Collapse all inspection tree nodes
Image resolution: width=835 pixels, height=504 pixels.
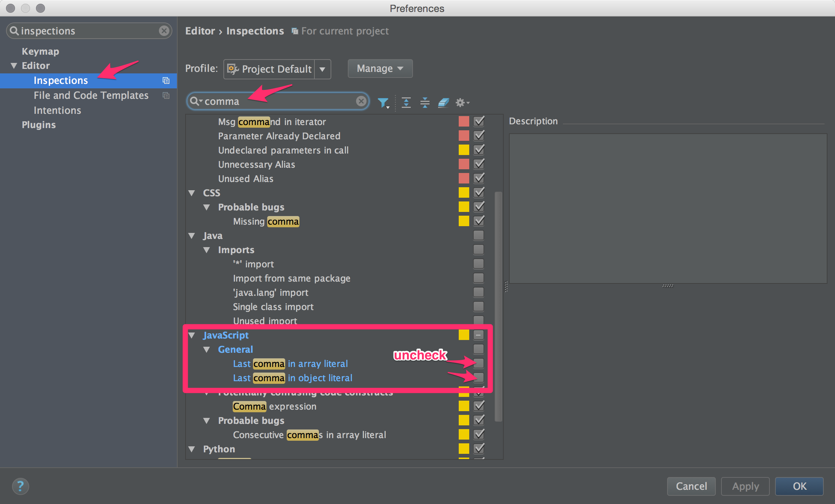(425, 102)
